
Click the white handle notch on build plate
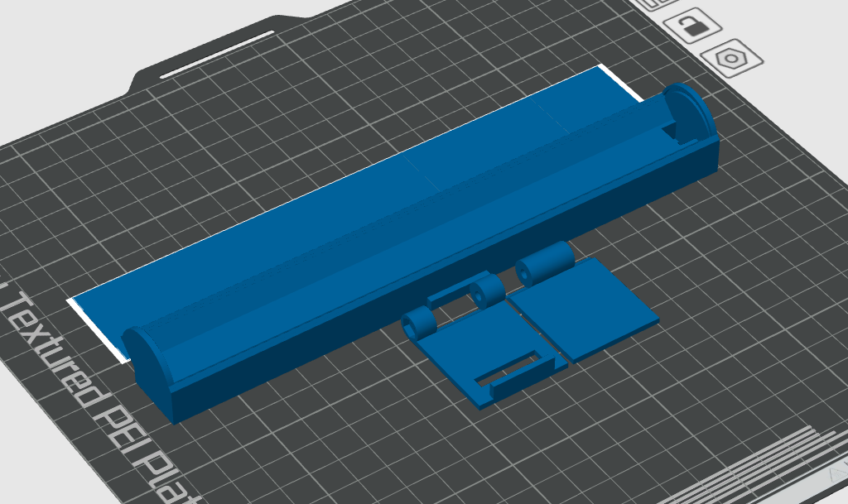[217, 55]
